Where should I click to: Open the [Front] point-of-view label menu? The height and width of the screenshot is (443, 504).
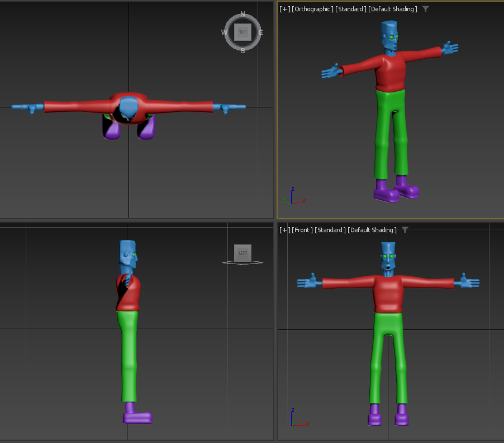[x=302, y=230]
